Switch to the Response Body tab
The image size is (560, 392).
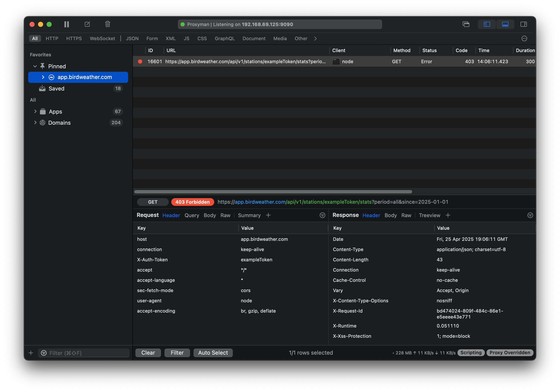click(x=390, y=215)
